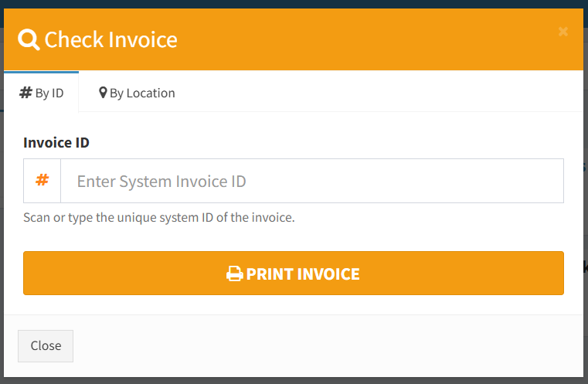Focus the Enter System Invoice ID field
This screenshot has height=384, width=588.
312,181
